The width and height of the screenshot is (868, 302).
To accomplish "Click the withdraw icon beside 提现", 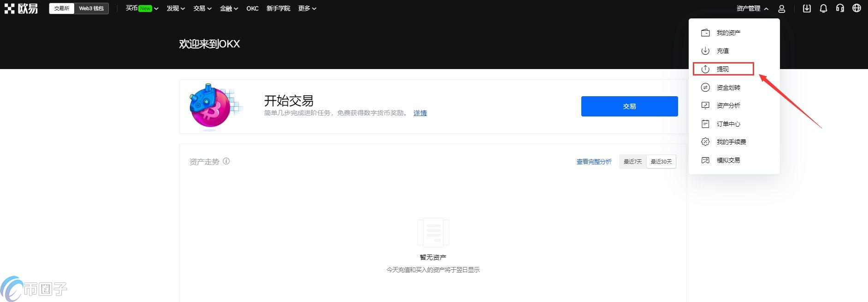I will [x=705, y=69].
